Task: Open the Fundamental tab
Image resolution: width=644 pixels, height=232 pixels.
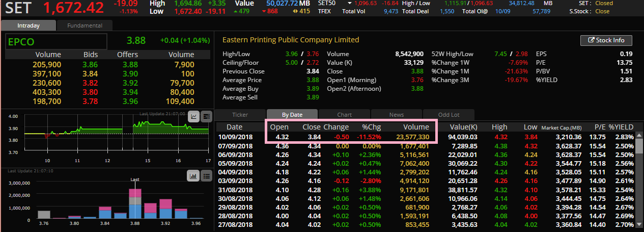Action: click(85, 25)
